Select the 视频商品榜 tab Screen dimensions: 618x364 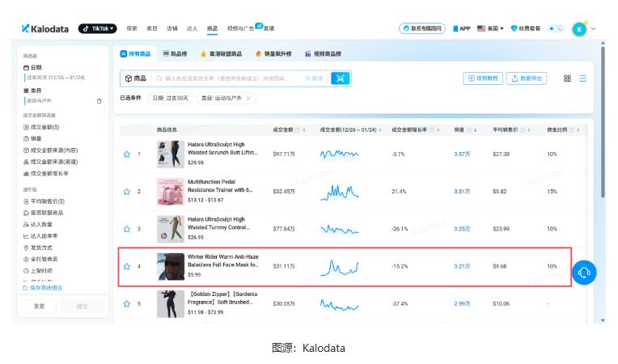pyautogui.click(x=323, y=53)
